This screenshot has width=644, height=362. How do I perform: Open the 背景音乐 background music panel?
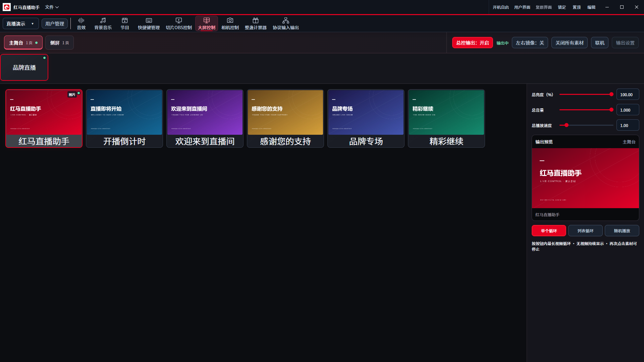(x=103, y=24)
